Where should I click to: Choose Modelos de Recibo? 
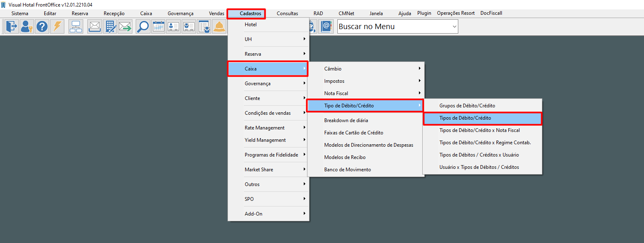point(366,157)
